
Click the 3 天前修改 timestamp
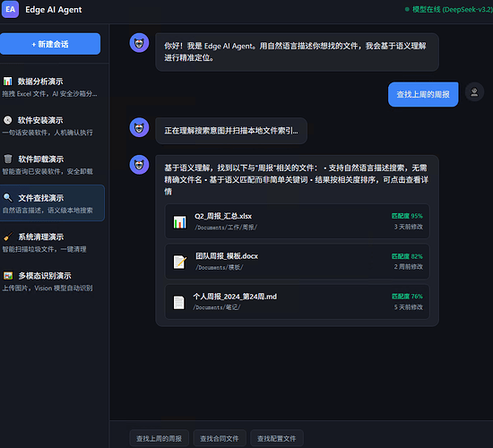pos(409,227)
